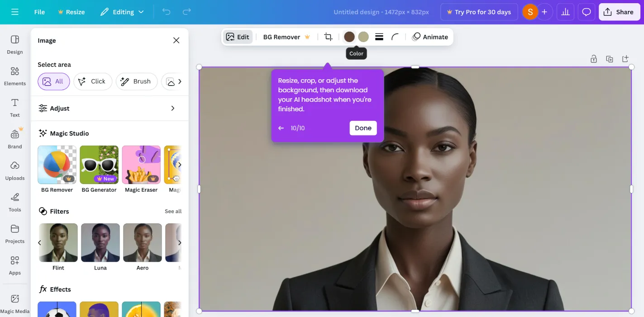Screen dimensions: 644x317
Task: Open the khaki beige color swatch
Action: point(363,37)
